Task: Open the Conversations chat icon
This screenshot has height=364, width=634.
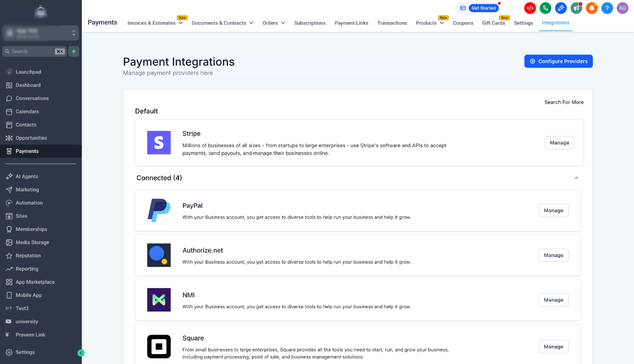Action: 9,99
